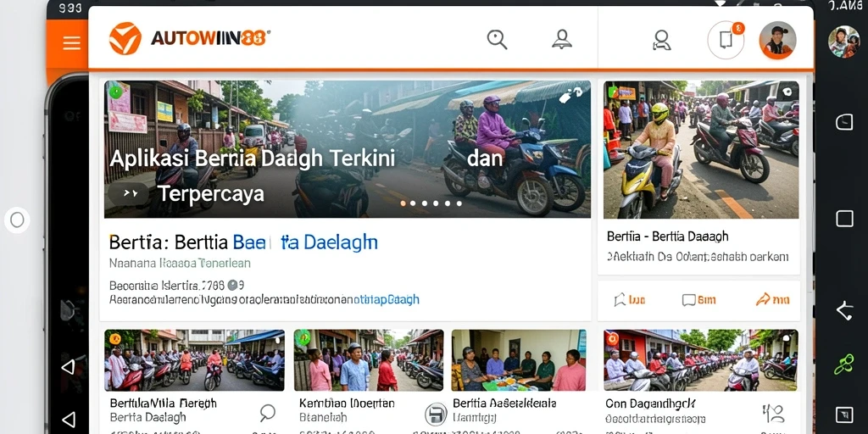
Task: Click the user profile outline icon in header
Action: click(661, 40)
